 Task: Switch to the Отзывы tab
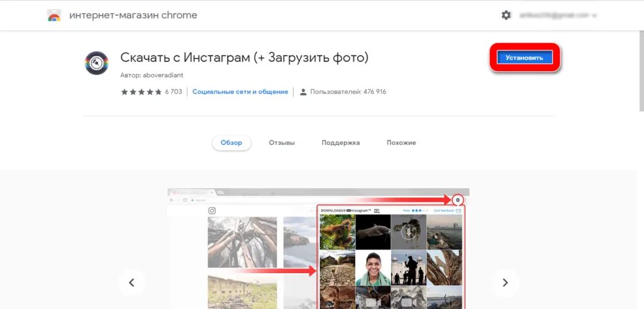click(x=282, y=143)
